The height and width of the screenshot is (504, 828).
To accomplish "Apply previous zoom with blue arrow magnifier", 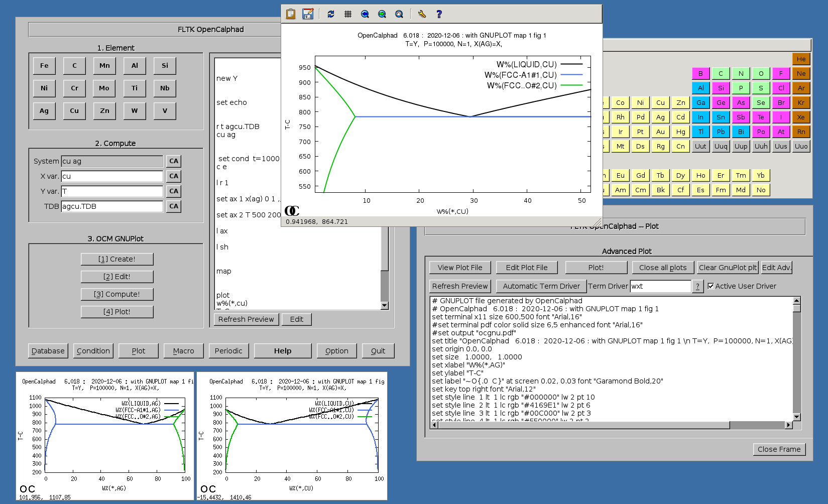I will (x=365, y=14).
